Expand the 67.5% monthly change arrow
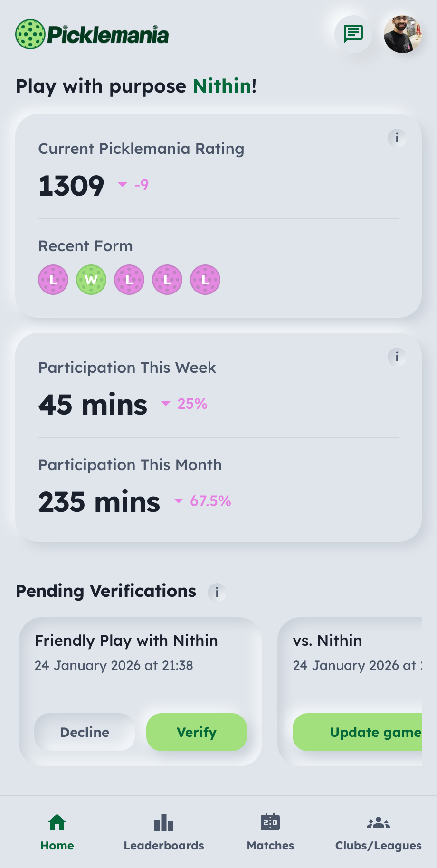 pyautogui.click(x=178, y=501)
